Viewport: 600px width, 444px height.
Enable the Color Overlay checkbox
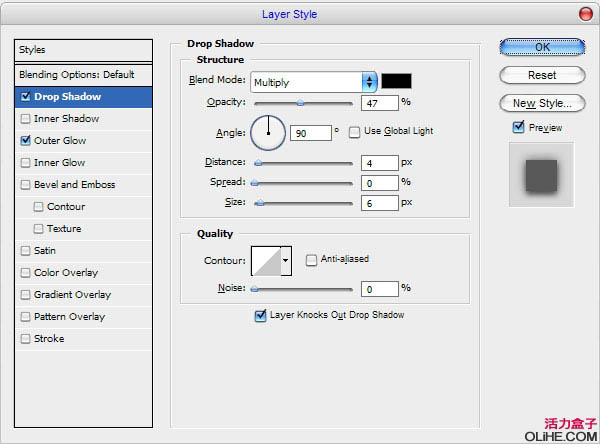[x=25, y=273]
